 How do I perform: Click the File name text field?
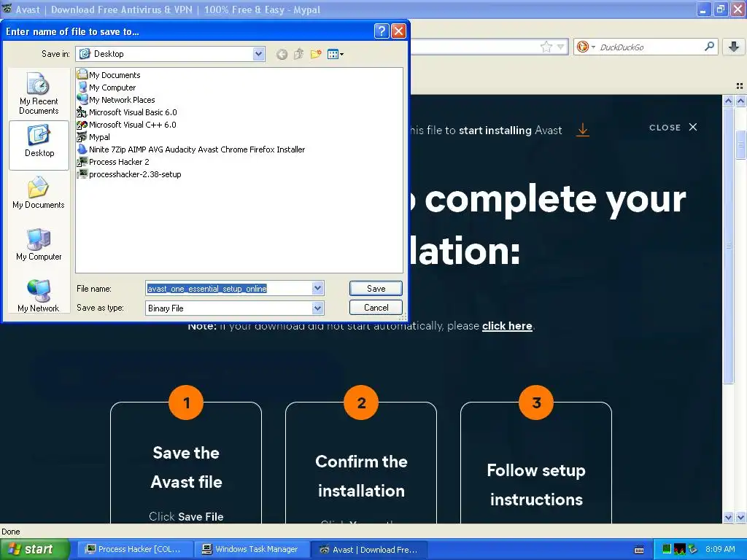pyautogui.click(x=228, y=288)
